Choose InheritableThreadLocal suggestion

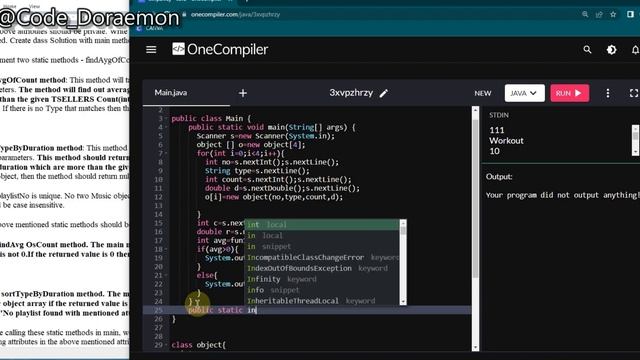pyautogui.click(x=322, y=301)
